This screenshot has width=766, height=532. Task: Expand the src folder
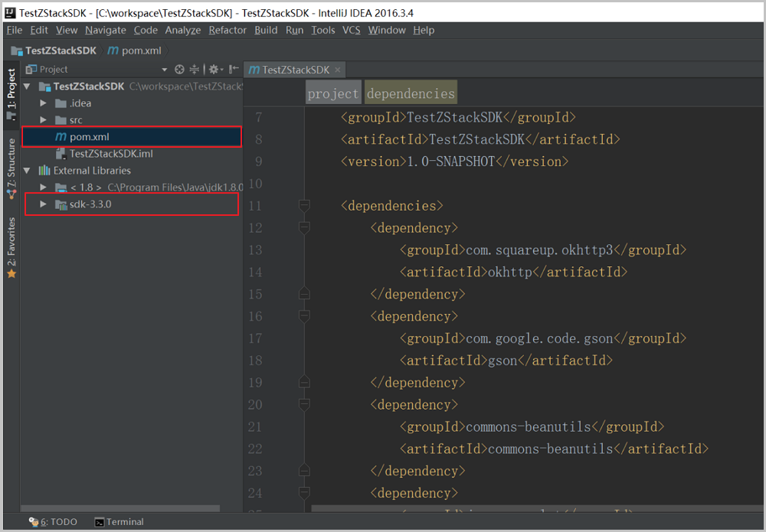44,119
